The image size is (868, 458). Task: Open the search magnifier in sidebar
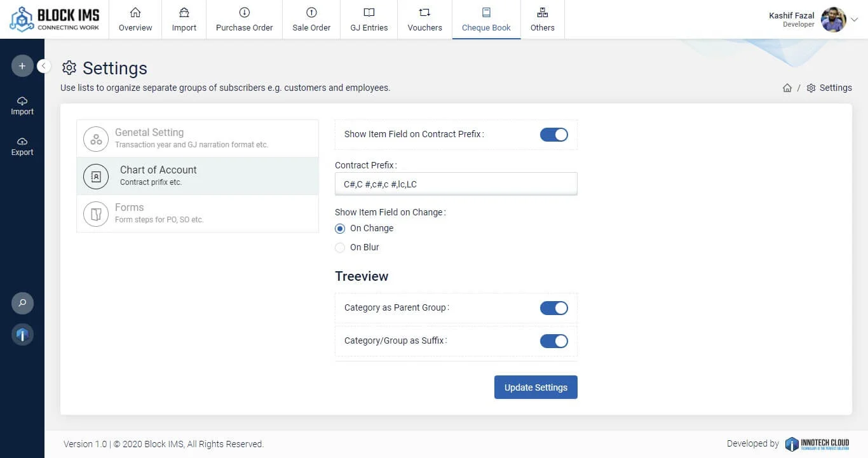(22, 303)
